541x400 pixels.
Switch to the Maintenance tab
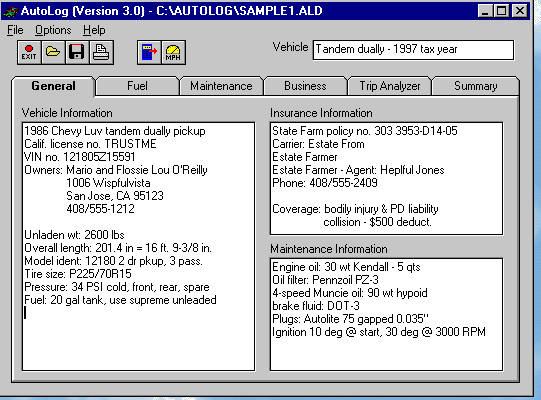(221, 86)
